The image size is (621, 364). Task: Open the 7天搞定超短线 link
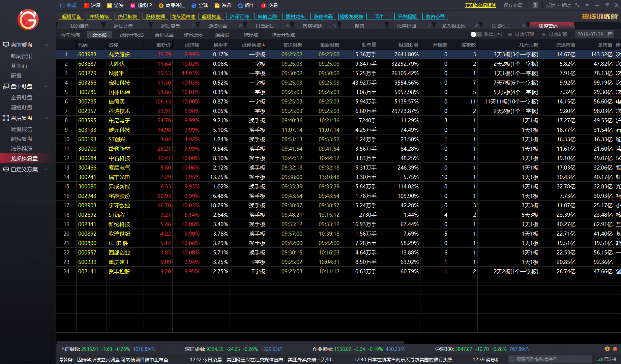pos(481,5)
